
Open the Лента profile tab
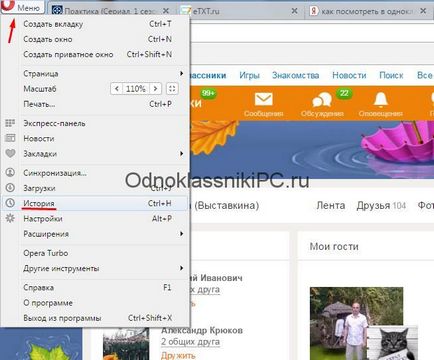coord(331,205)
